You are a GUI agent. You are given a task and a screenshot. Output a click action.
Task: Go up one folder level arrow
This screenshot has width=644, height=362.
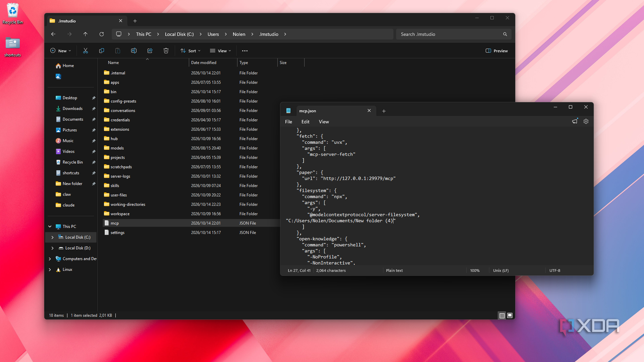tap(85, 34)
